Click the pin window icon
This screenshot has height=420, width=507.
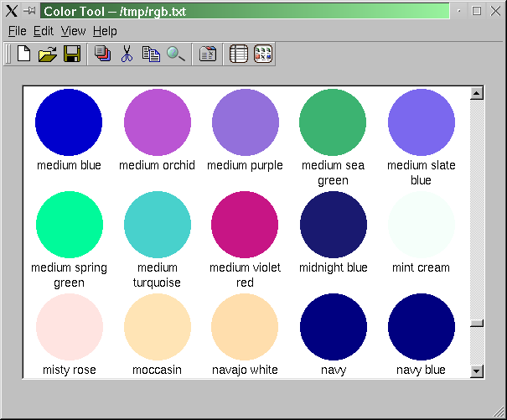[x=29, y=11]
